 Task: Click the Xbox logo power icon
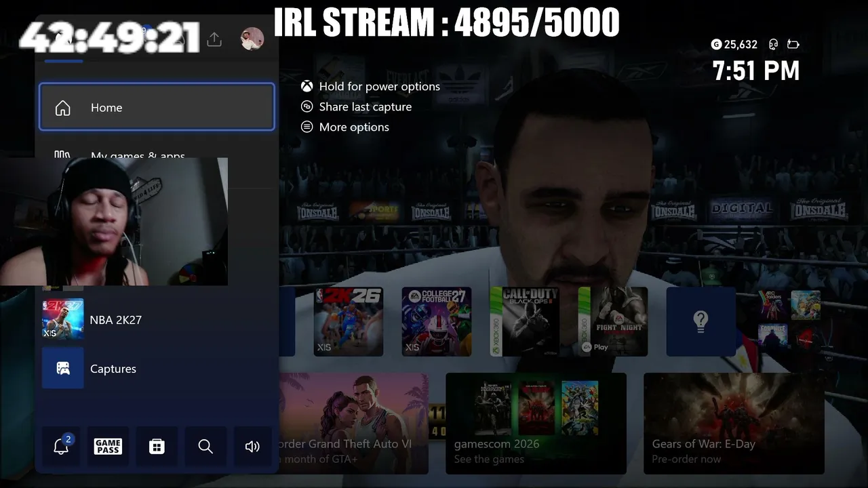[x=307, y=86]
